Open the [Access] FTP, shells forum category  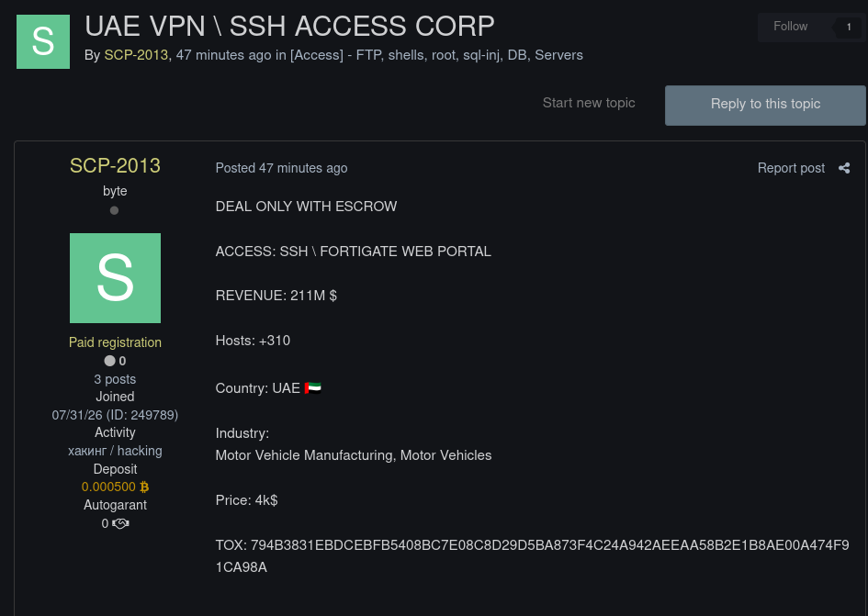coord(436,55)
